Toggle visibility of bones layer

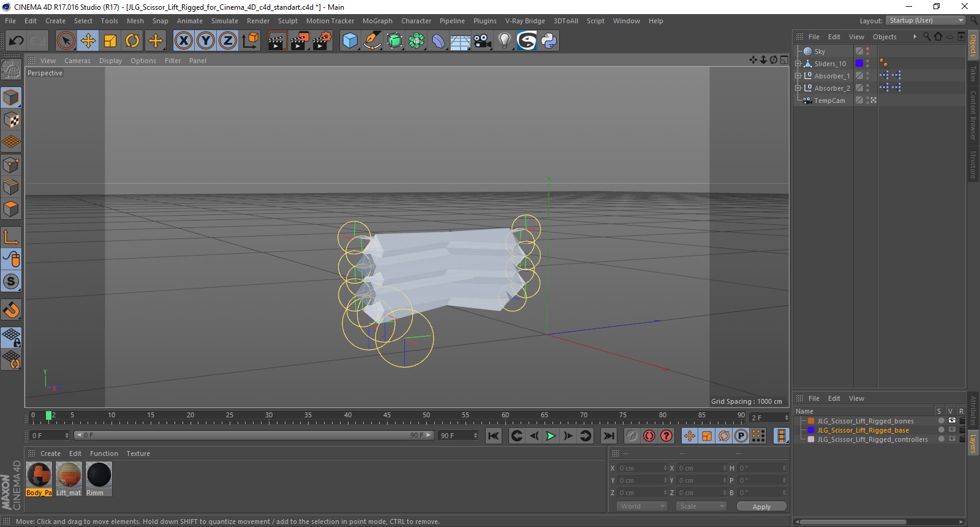click(x=952, y=421)
